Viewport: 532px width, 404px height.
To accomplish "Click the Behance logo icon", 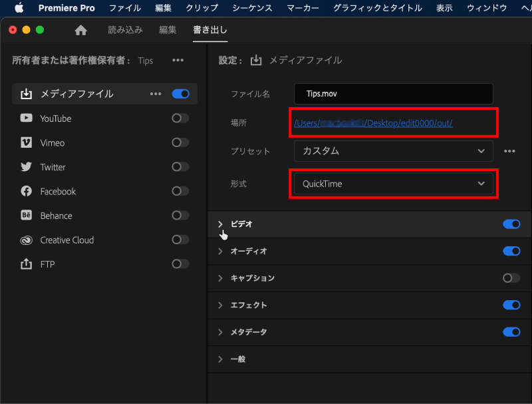I will (26, 215).
